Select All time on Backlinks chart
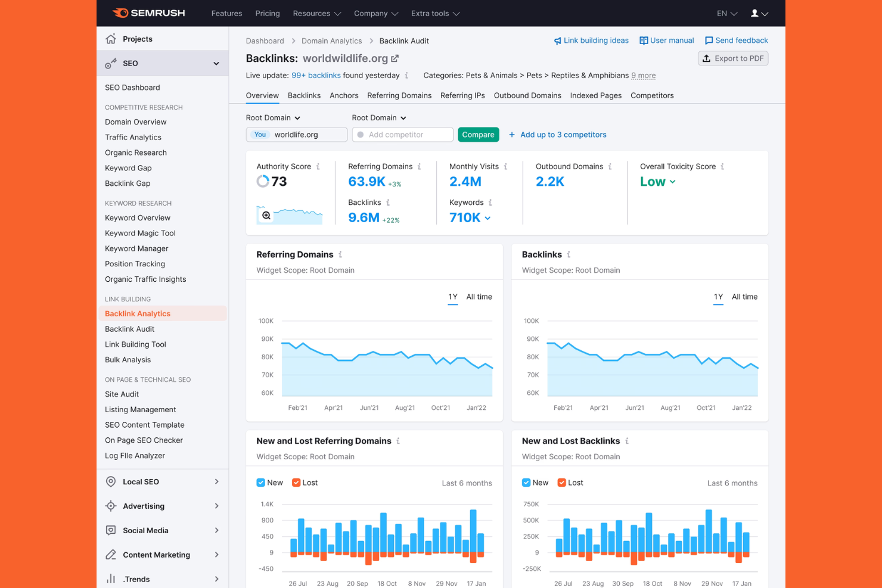The height and width of the screenshot is (588, 882). point(744,297)
